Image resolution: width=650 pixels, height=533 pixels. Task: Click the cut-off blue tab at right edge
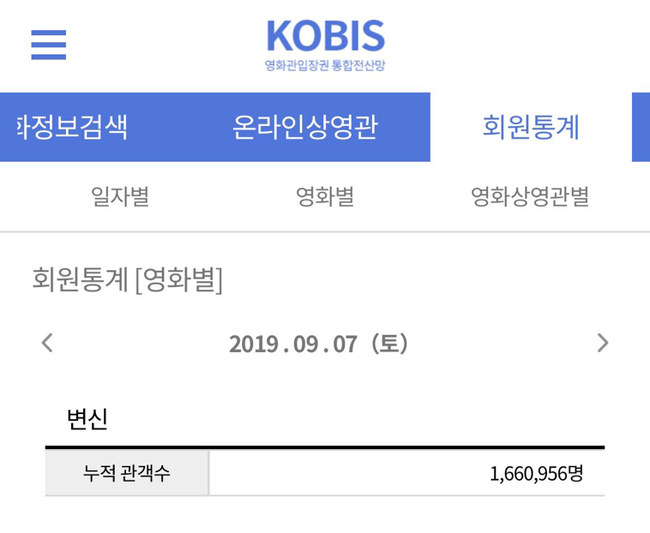coord(641,128)
